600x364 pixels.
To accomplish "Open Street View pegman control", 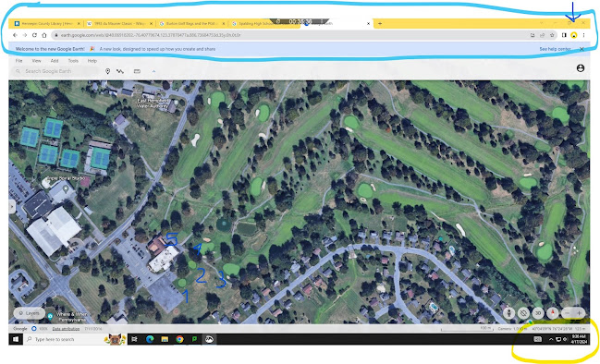I will (x=508, y=313).
